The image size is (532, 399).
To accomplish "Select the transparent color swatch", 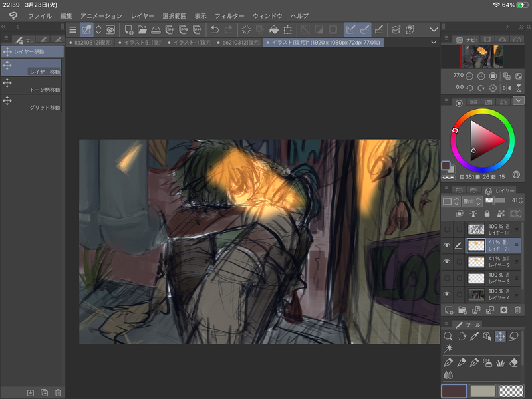I will [511, 392].
